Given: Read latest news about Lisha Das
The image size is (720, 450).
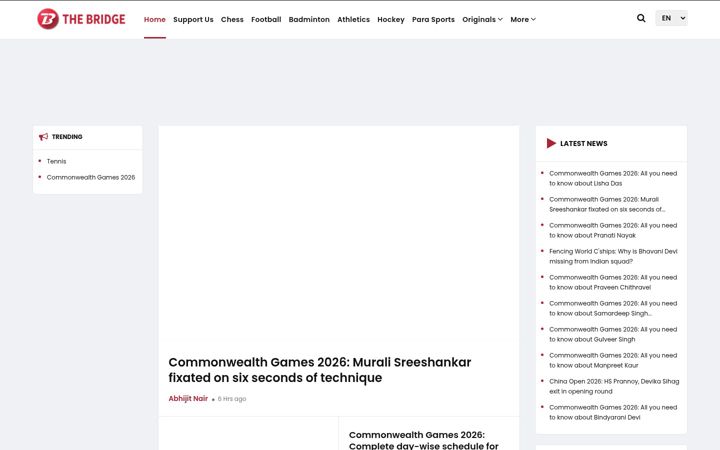Looking at the screenshot, I should click(x=613, y=178).
